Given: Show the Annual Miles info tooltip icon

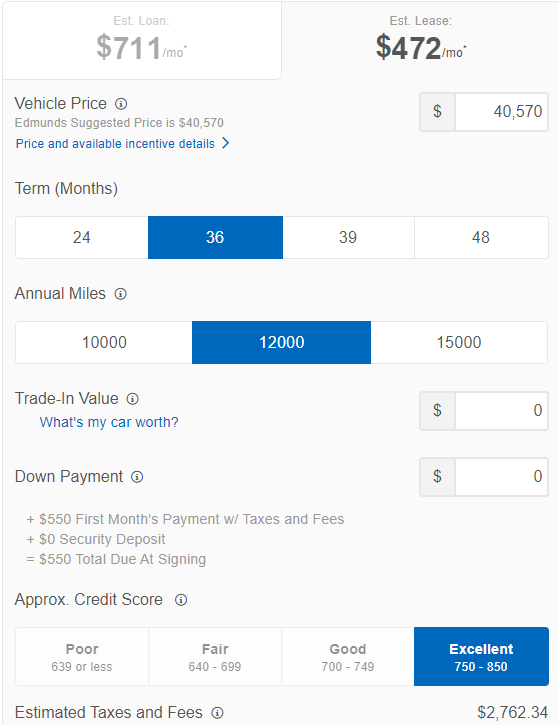Looking at the screenshot, I should 121,294.
